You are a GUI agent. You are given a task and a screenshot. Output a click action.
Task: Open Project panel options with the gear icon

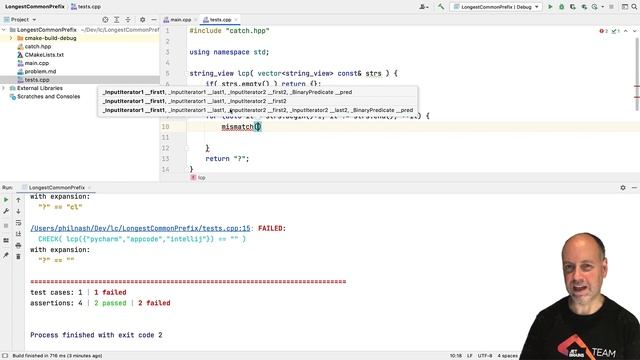pyautogui.click(x=142, y=20)
